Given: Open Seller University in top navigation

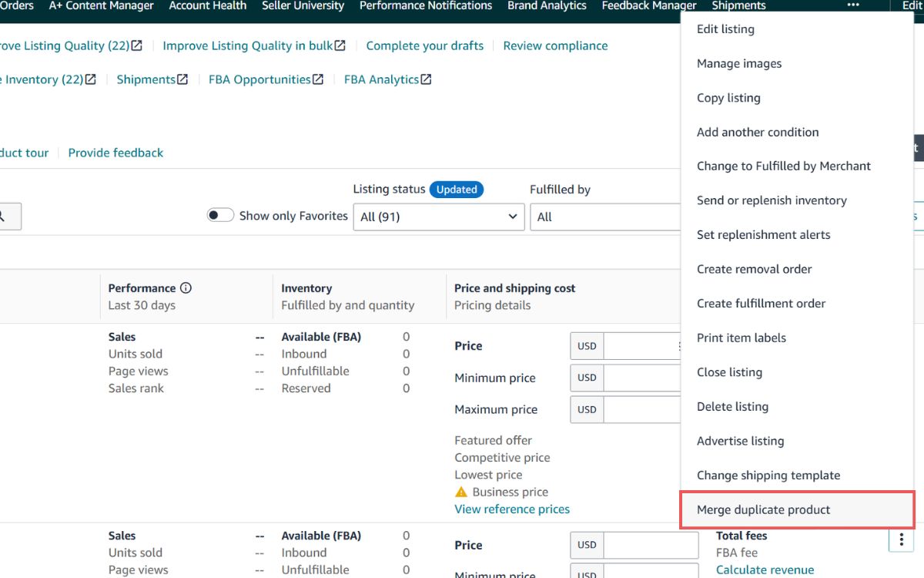Looking at the screenshot, I should point(303,5).
